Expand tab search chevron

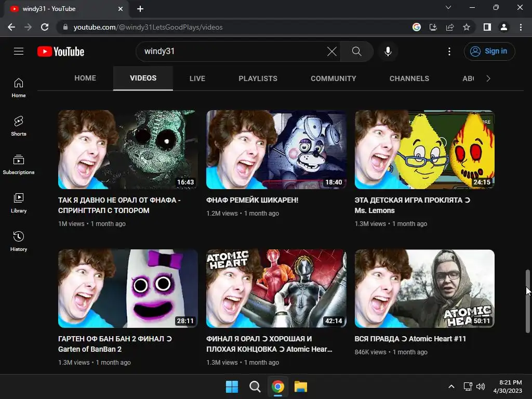(448, 7)
